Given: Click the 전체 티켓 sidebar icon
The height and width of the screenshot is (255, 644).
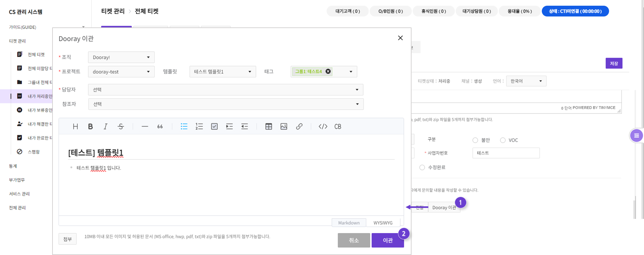Looking at the screenshot, I should 20,54.
